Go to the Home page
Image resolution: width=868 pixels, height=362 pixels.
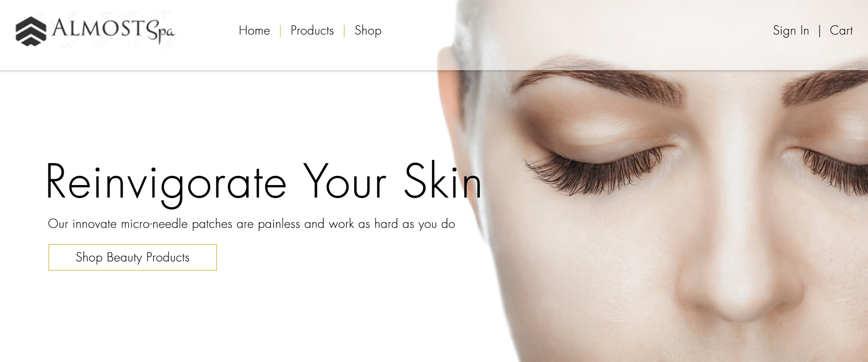(254, 31)
